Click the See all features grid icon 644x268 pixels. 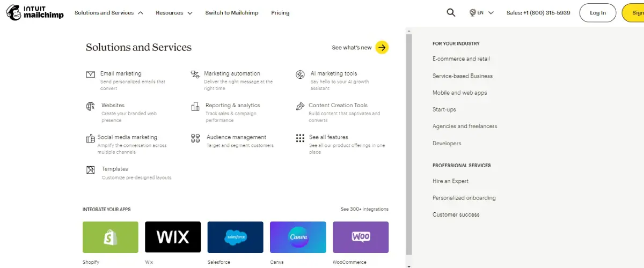point(300,138)
